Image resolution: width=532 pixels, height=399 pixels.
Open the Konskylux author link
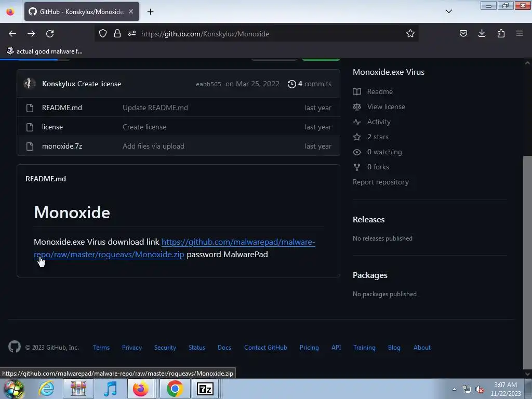pyautogui.click(x=59, y=84)
